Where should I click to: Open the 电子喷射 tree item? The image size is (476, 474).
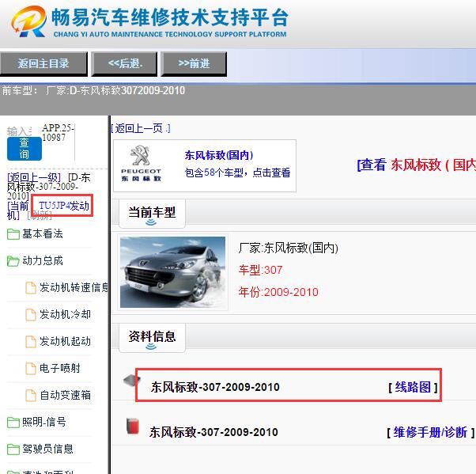60,368
